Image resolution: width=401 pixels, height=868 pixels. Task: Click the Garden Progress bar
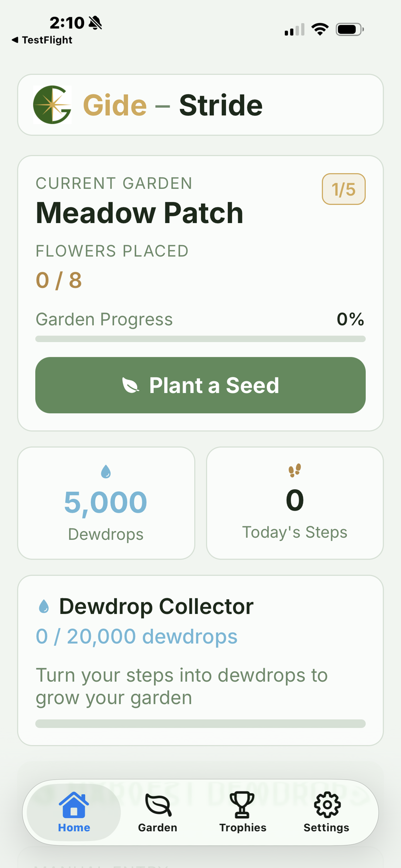pos(200,339)
